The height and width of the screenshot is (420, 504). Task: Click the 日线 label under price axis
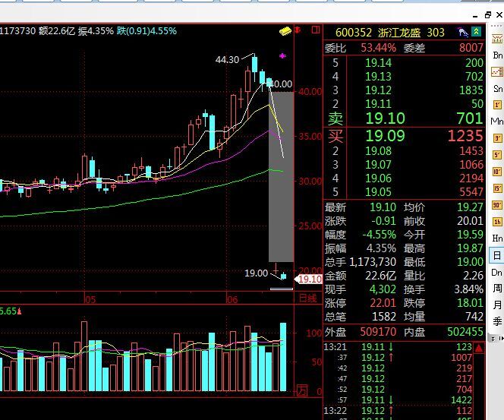pos(307,298)
